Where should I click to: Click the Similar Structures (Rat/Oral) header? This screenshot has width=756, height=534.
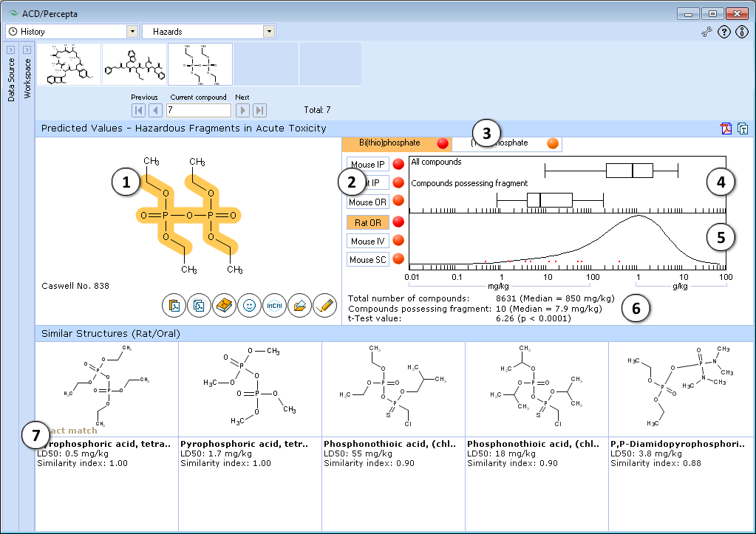[x=110, y=334]
